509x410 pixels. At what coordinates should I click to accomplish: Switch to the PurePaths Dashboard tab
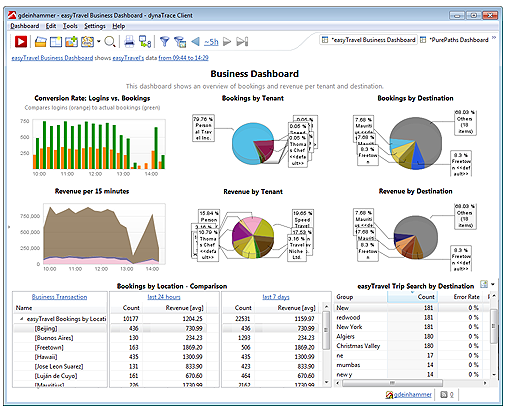454,40
